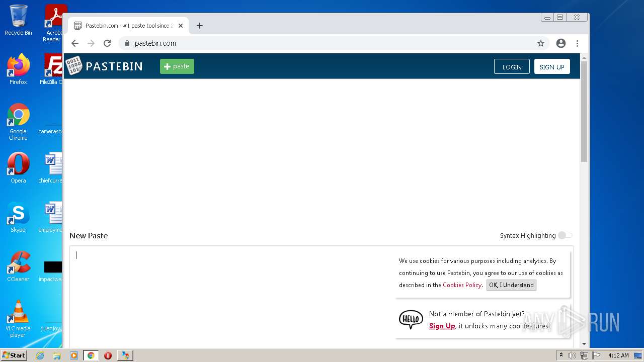Click the Pastebin logo icon
This screenshot has width=644, height=362.
coord(74,66)
